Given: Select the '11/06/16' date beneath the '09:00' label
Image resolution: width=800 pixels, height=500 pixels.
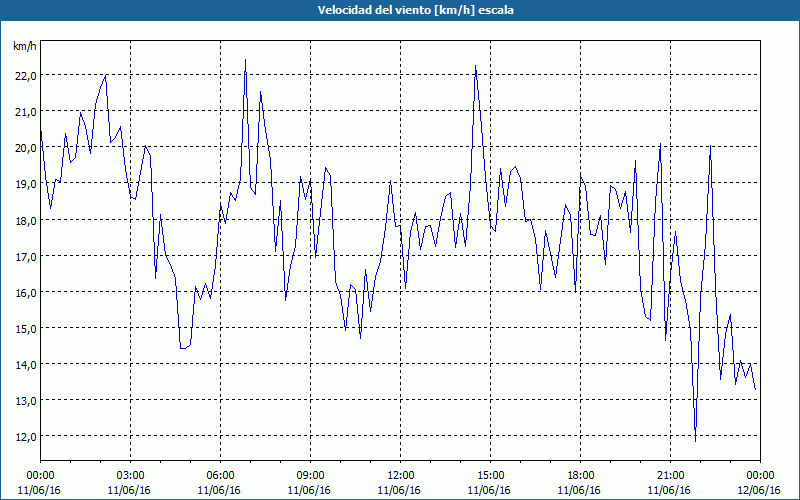Looking at the screenshot, I should [309, 490].
